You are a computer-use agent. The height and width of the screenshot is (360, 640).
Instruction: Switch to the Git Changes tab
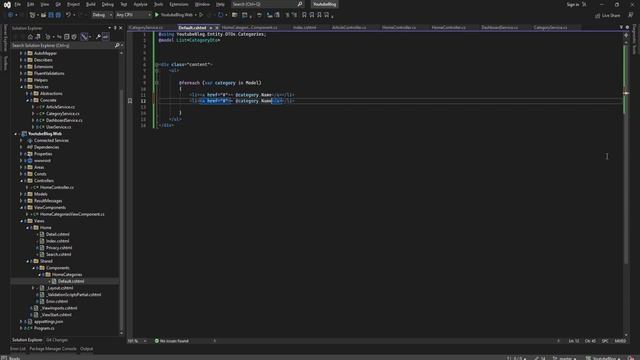57,340
